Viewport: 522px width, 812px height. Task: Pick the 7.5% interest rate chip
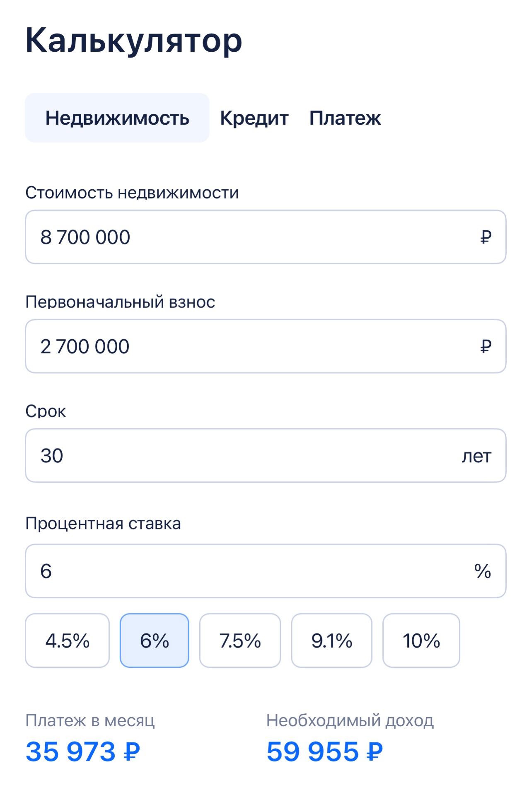240,640
